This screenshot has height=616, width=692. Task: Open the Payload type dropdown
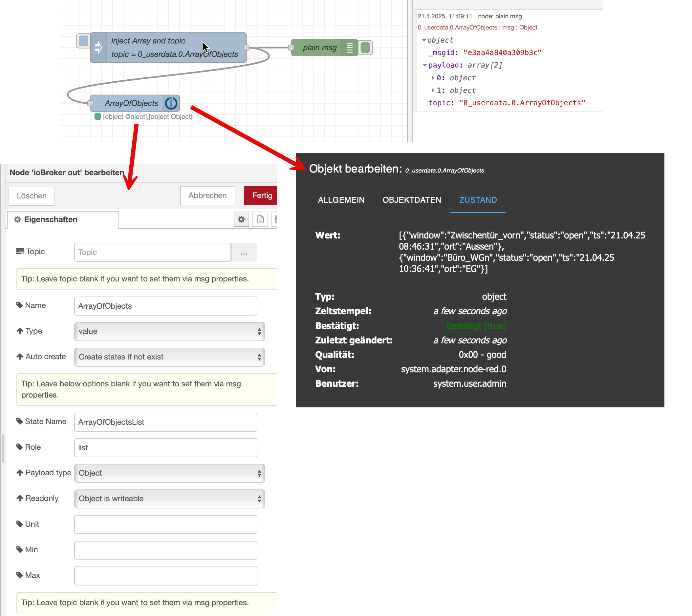(169, 473)
